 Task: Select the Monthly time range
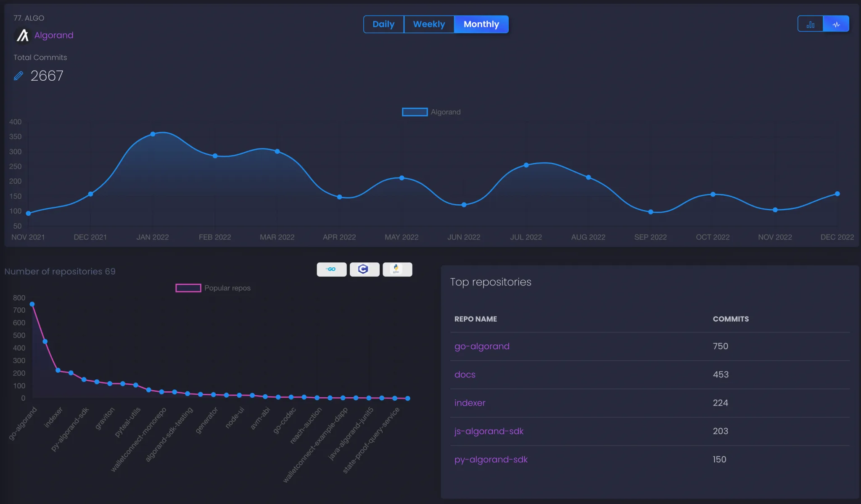(x=481, y=24)
